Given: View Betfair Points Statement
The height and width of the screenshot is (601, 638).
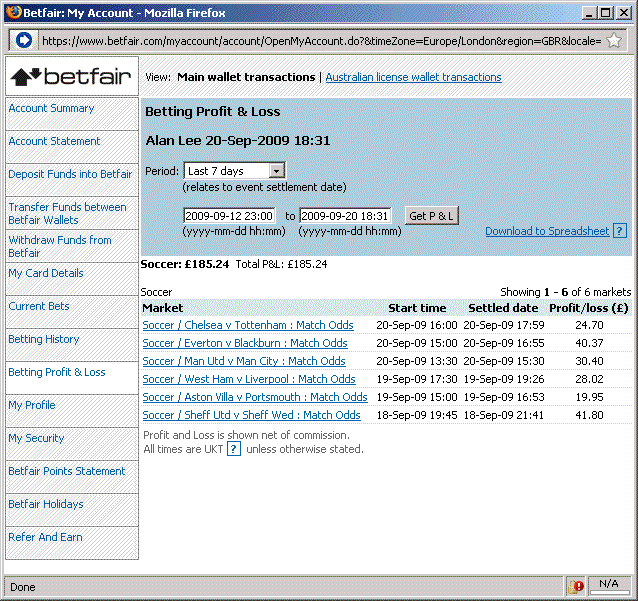Looking at the screenshot, I should (x=67, y=471).
